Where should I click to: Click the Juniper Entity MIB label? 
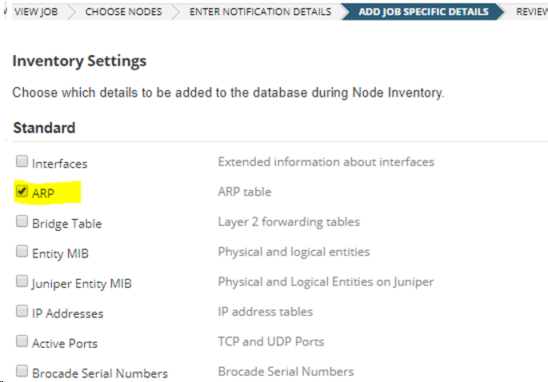(81, 284)
